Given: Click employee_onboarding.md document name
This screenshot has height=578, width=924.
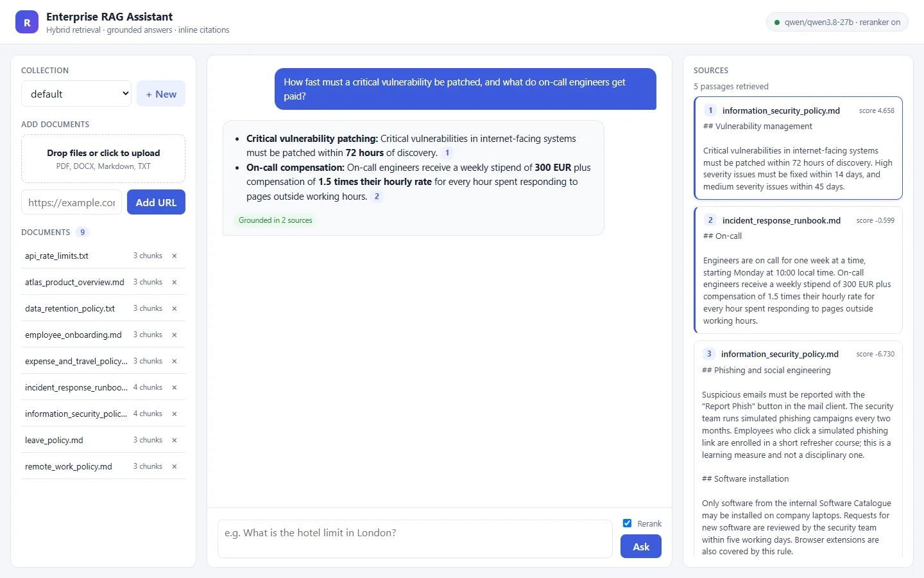Looking at the screenshot, I should pyautogui.click(x=73, y=335).
